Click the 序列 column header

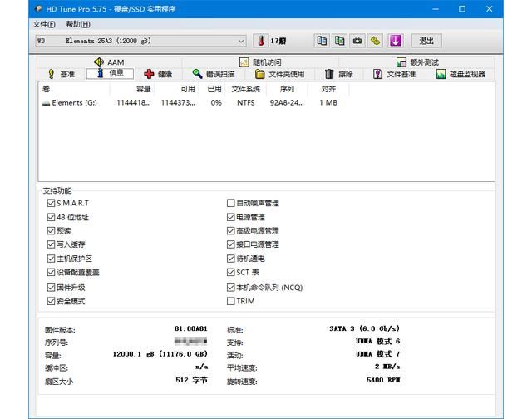287,89
